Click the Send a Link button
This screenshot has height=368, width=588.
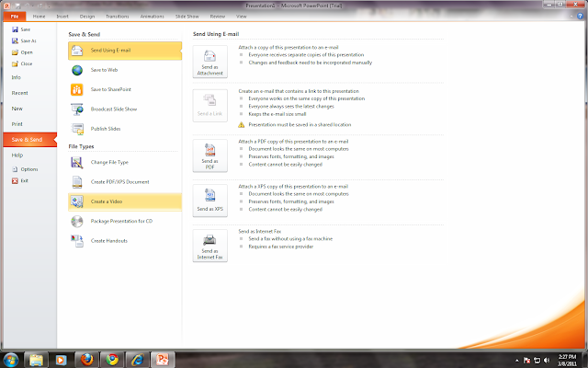coord(210,106)
